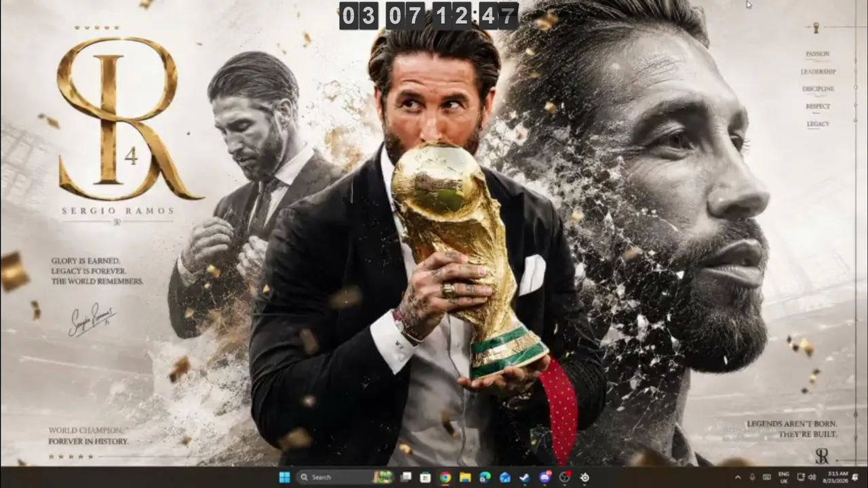This screenshot has width=868, height=488.
Task: Open network quick settings in tray
Action: (x=801, y=477)
